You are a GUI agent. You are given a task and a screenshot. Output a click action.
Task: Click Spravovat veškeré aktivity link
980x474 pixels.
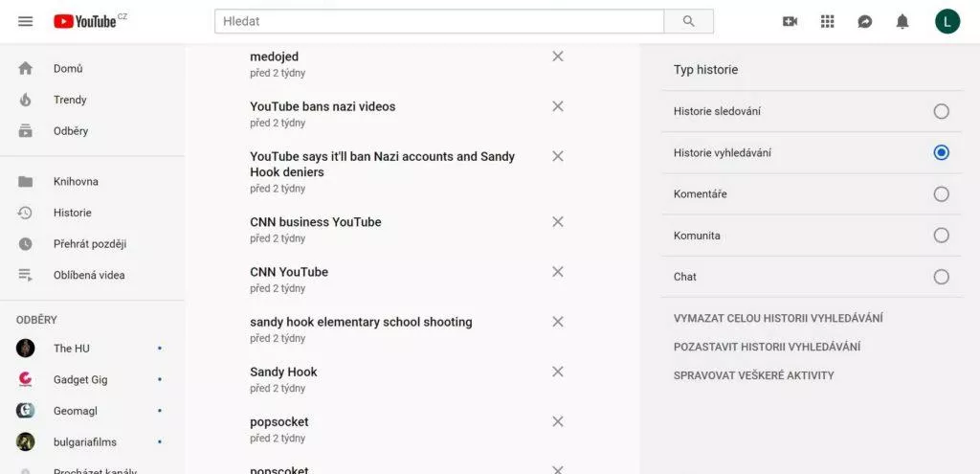(754, 375)
